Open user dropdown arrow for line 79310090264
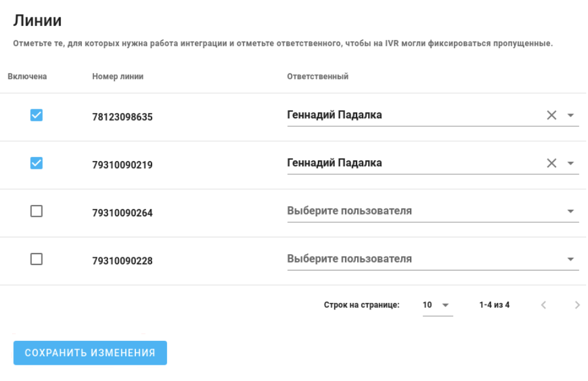This screenshot has height=381, width=588. [x=569, y=211]
